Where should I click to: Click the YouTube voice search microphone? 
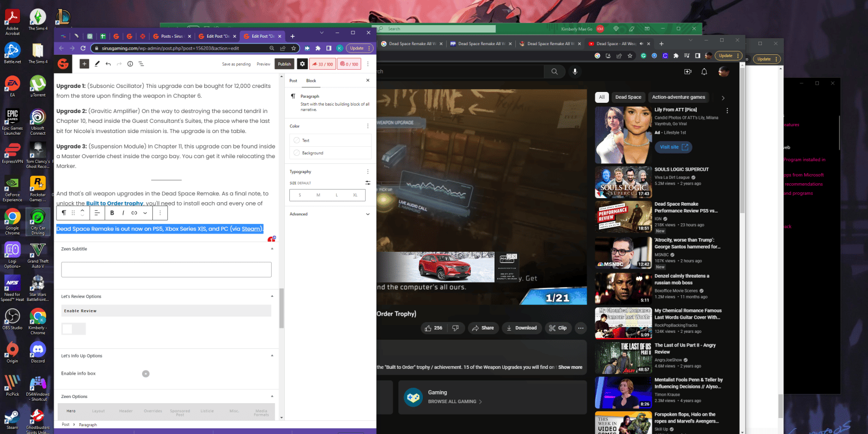point(575,71)
